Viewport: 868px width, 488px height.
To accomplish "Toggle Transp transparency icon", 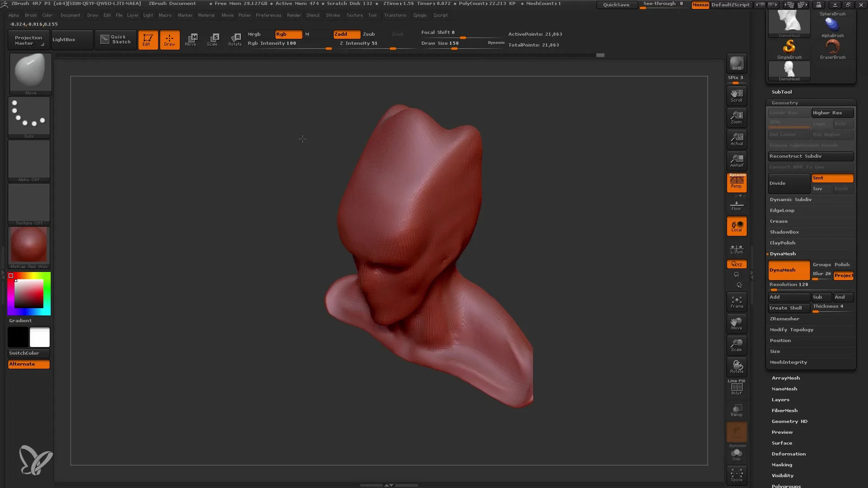I will [x=736, y=410].
